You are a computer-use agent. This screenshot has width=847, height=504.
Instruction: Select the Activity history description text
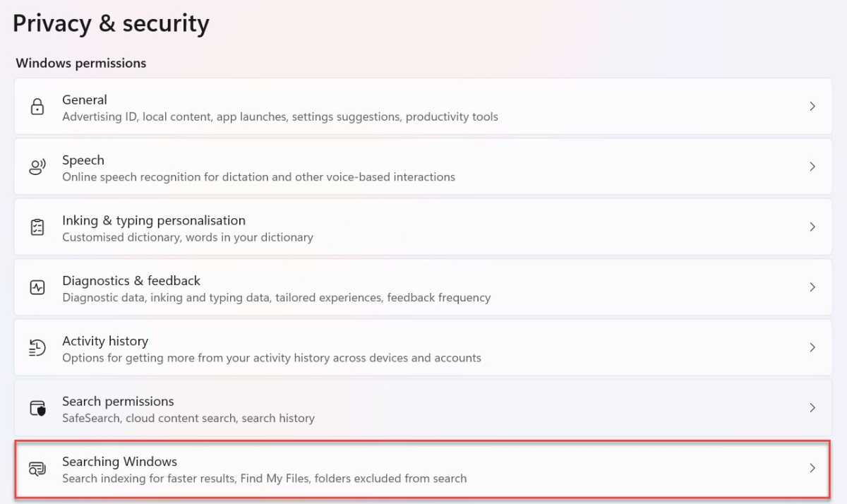click(272, 358)
